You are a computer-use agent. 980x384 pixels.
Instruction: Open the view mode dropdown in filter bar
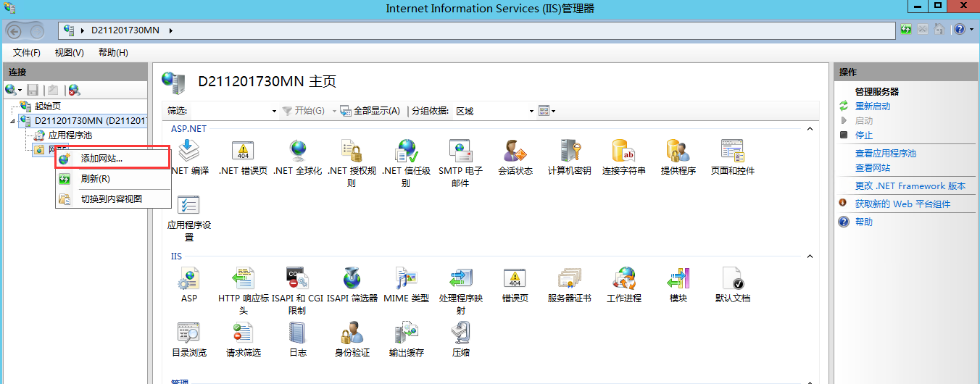click(547, 111)
